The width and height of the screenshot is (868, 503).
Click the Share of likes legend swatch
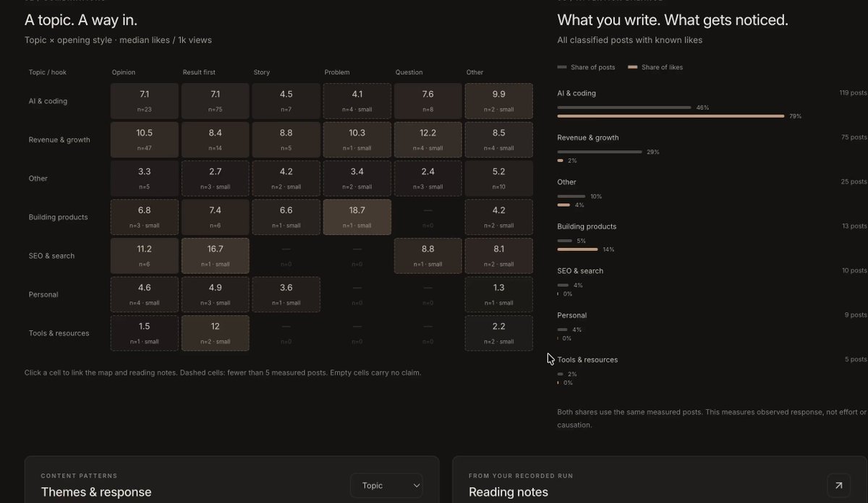(x=633, y=67)
